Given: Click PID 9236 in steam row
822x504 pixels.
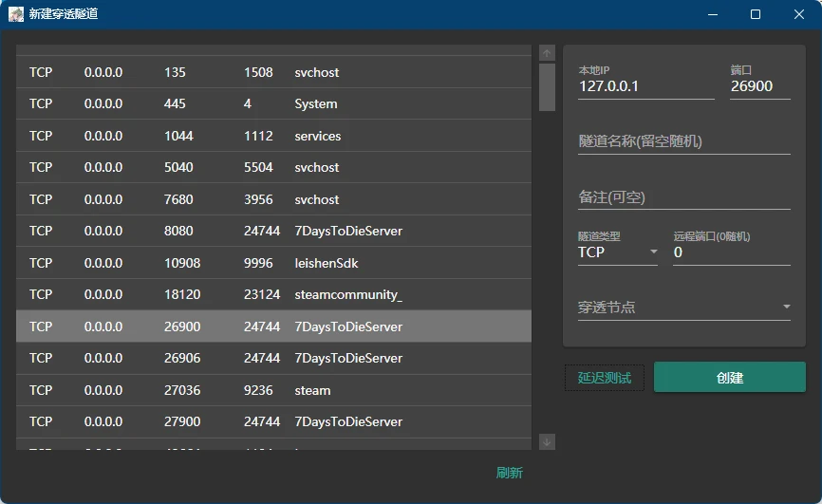Looking at the screenshot, I should (x=258, y=390).
